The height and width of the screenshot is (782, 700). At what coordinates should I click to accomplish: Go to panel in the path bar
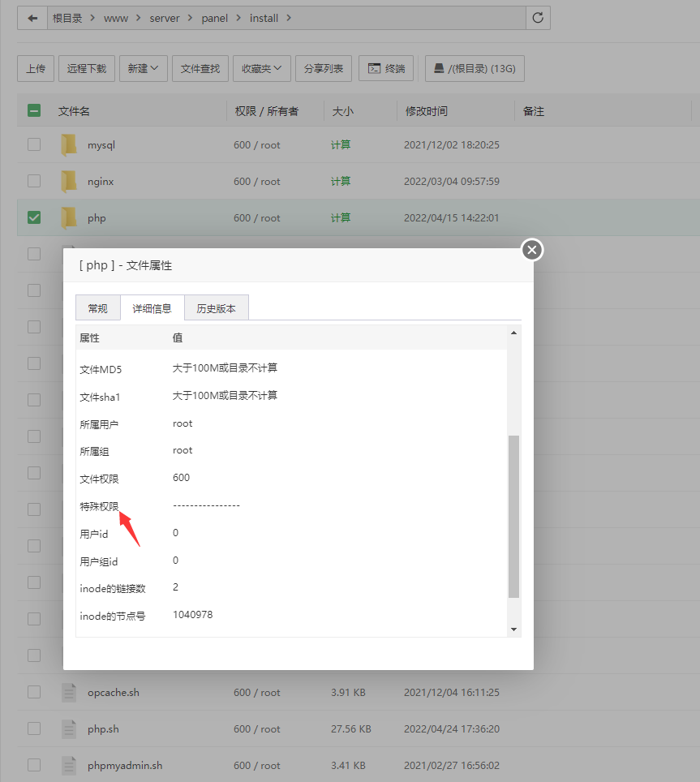click(214, 19)
